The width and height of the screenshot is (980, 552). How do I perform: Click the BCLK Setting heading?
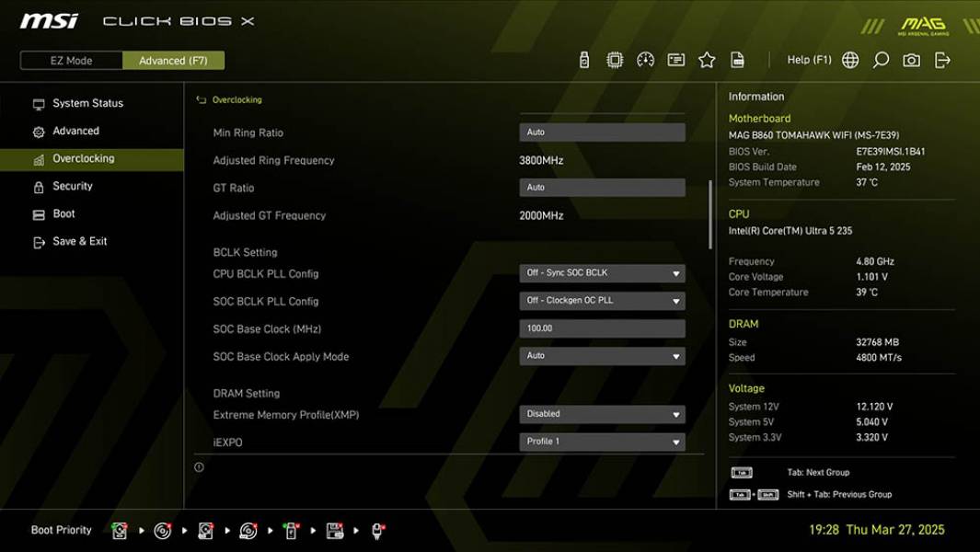point(245,253)
